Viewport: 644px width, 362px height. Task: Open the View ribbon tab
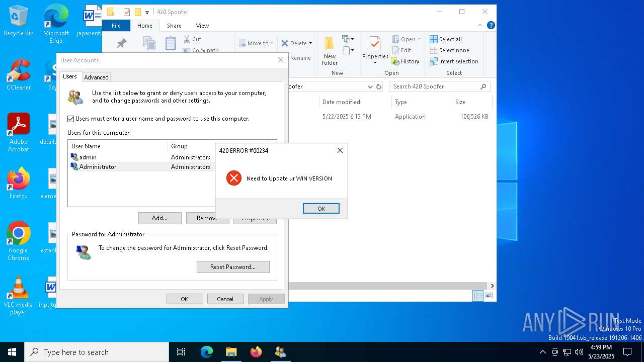202,26
